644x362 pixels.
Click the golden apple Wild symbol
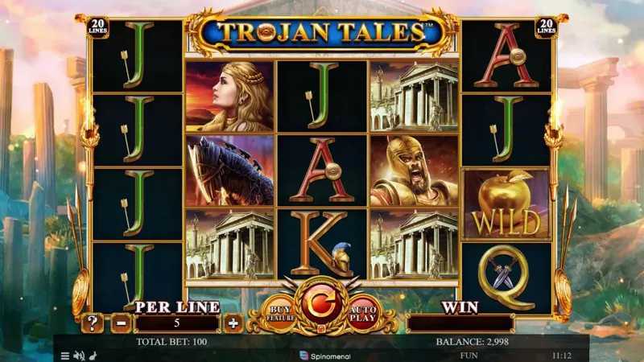point(506,204)
